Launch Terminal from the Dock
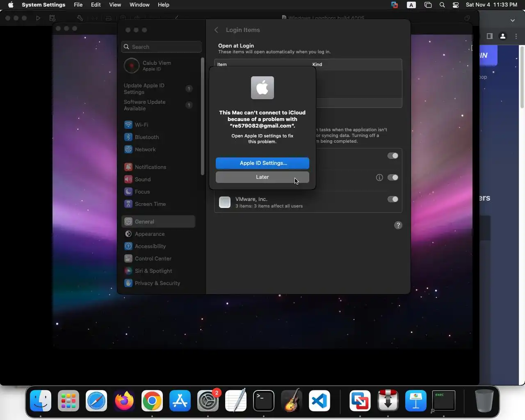Screen dimensions: 525x420 point(264,401)
